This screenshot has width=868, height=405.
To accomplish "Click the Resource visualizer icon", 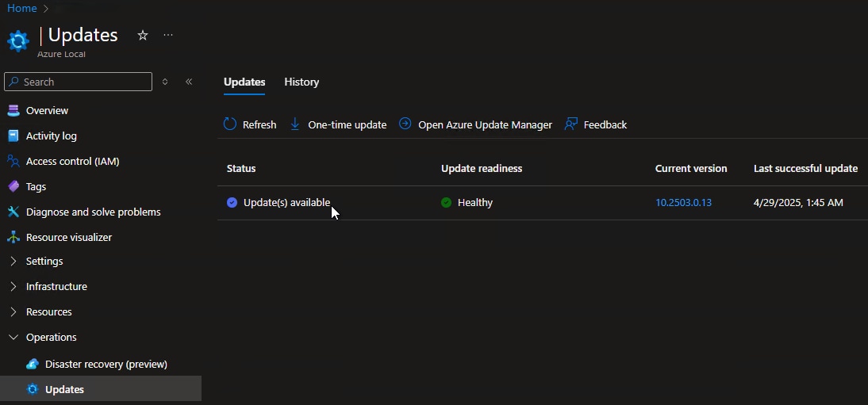I will coord(13,237).
